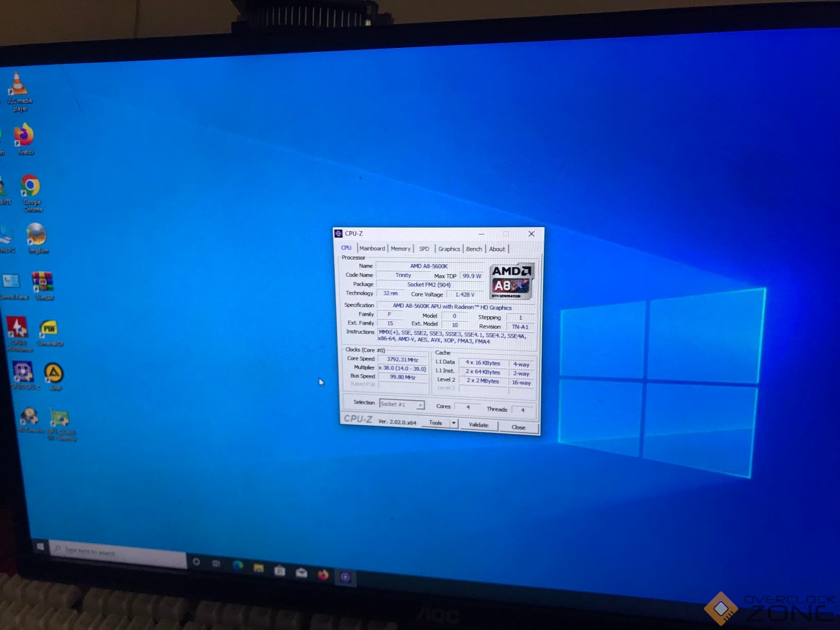
Task: Click the Close button in CPU-Z
Action: pyautogui.click(x=518, y=427)
